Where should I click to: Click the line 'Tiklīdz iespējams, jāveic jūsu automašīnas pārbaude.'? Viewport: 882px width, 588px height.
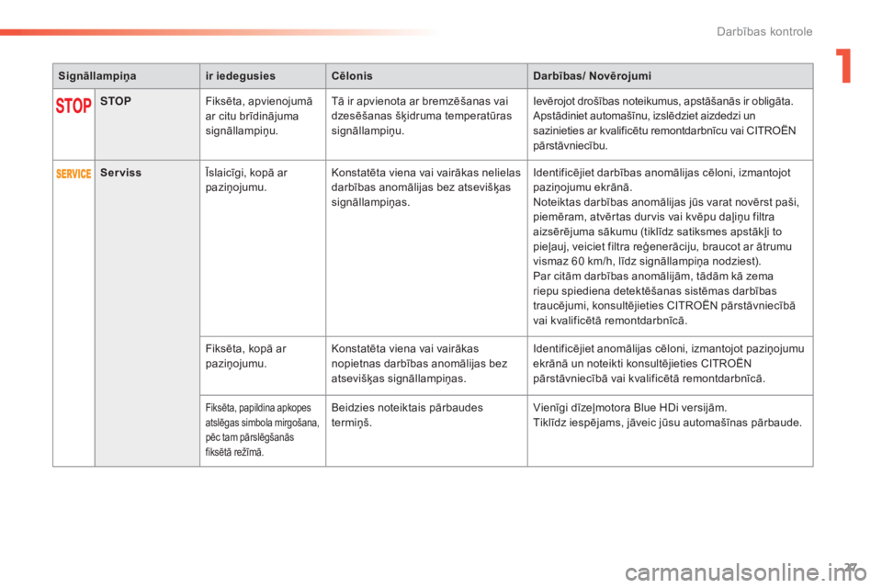click(667, 423)
